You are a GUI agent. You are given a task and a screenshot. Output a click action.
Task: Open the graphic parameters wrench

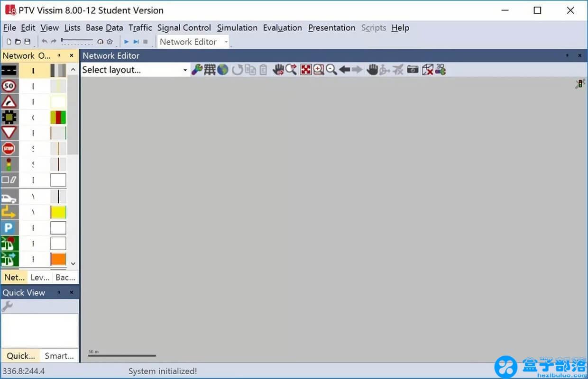click(x=197, y=70)
